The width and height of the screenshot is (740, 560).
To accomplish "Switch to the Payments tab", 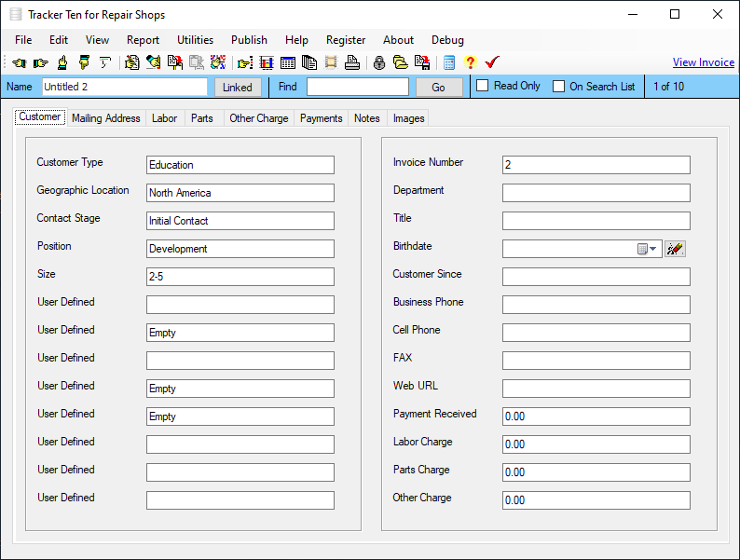I will point(321,118).
